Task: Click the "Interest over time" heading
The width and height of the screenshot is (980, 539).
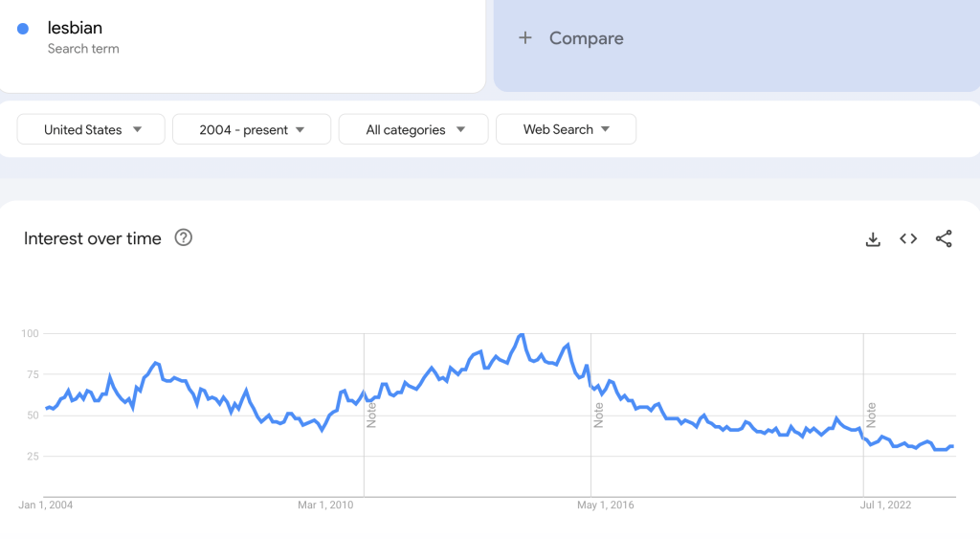Action: tap(93, 238)
